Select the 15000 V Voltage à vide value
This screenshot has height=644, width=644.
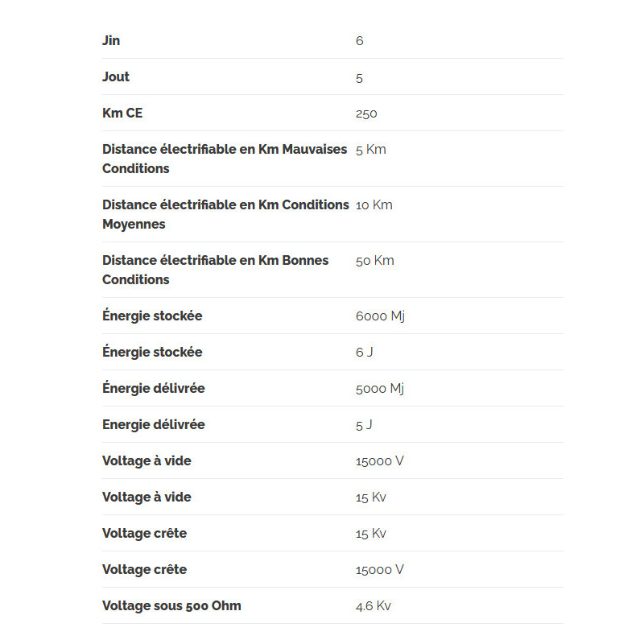(380, 460)
